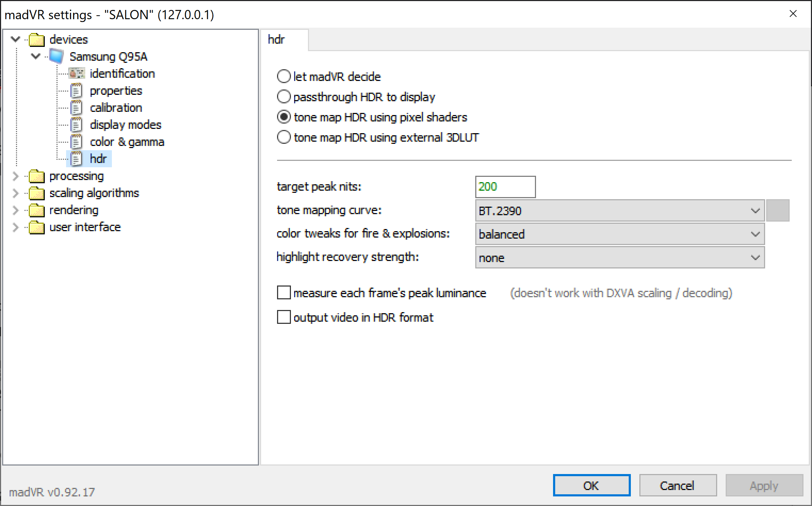
Task: Expand the user interface tree node
Action: 15,227
